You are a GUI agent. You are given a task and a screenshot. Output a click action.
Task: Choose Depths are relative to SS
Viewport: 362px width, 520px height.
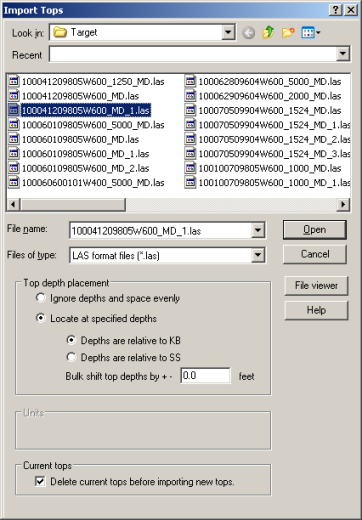pyautogui.click(x=71, y=357)
